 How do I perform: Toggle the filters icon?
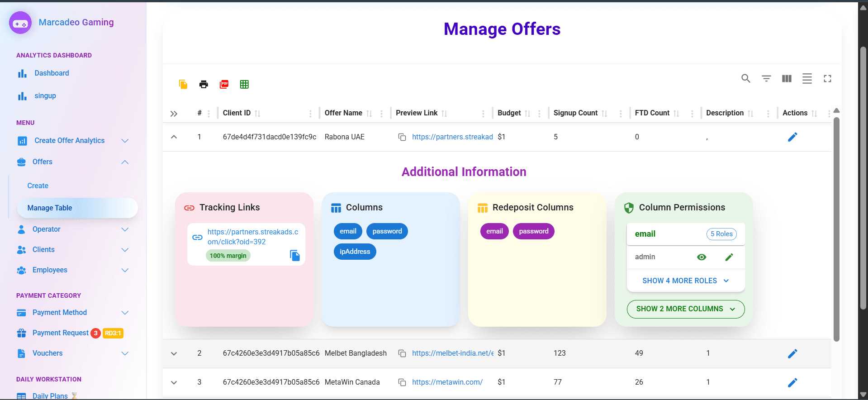[766, 78]
